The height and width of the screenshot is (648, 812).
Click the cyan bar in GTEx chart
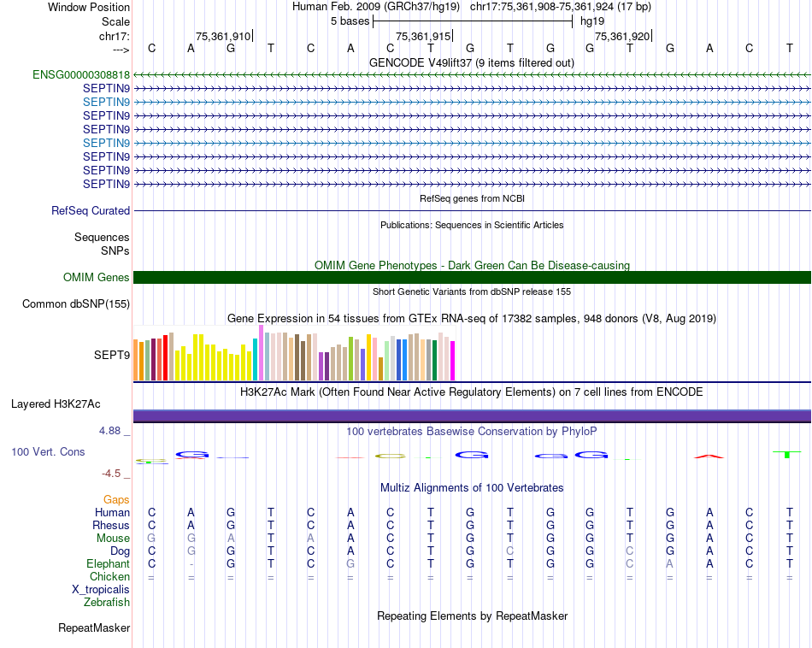tap(256, 360)
